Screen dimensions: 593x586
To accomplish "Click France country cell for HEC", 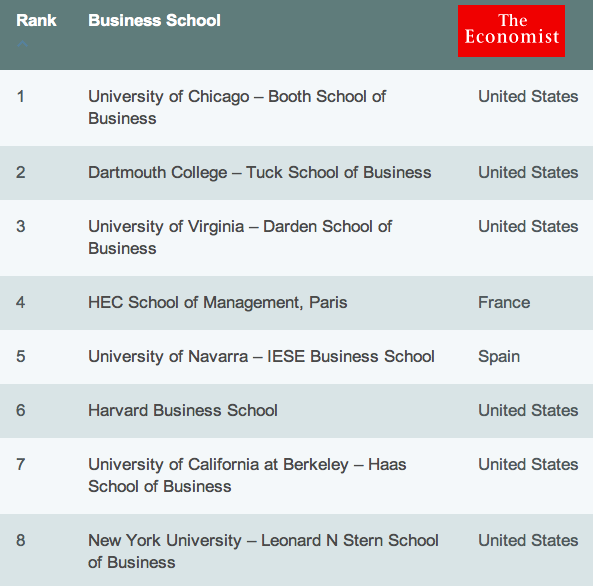I will point(504,303).
